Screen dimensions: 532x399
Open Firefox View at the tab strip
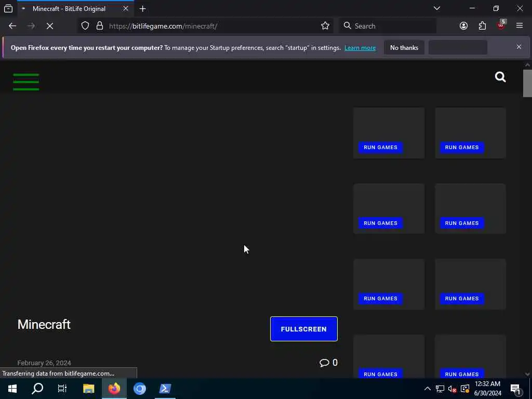pos(8,8)
